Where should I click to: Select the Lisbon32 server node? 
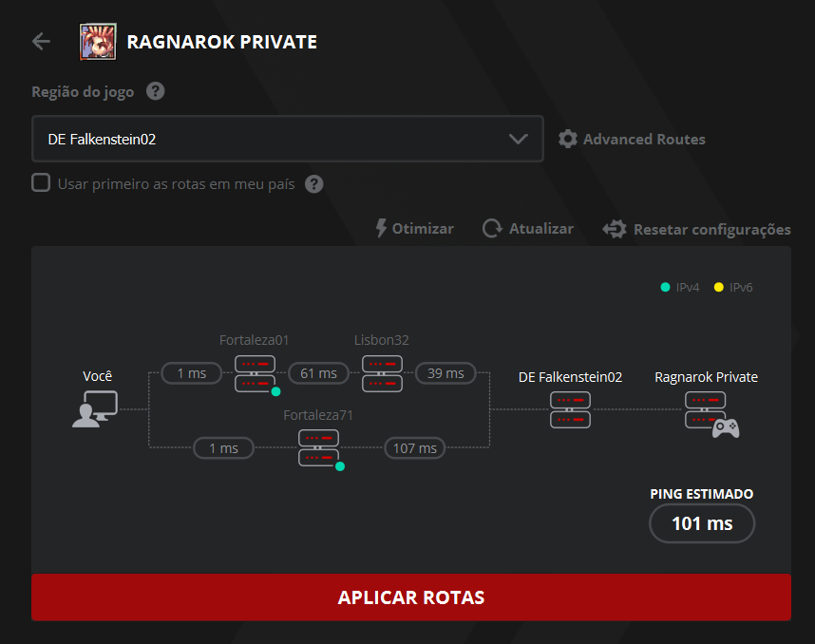point(382,373)
